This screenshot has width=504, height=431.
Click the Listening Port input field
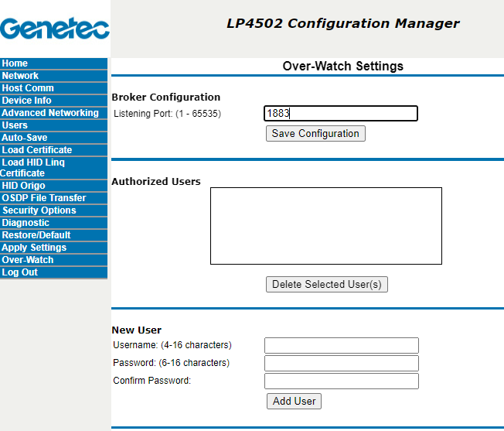340,114
